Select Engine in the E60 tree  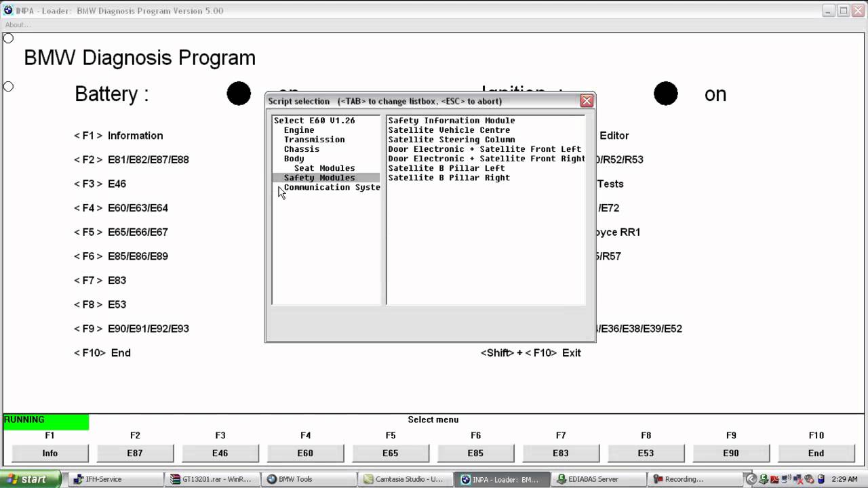click(x=299, y=130)
